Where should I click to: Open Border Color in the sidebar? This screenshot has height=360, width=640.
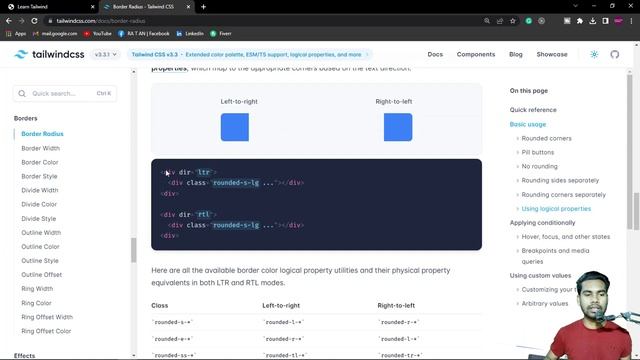(x=40, y=162)
